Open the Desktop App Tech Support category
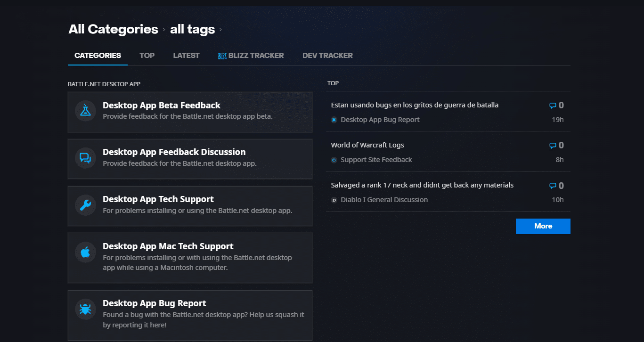The image size is (644, 342). point(158,199)
